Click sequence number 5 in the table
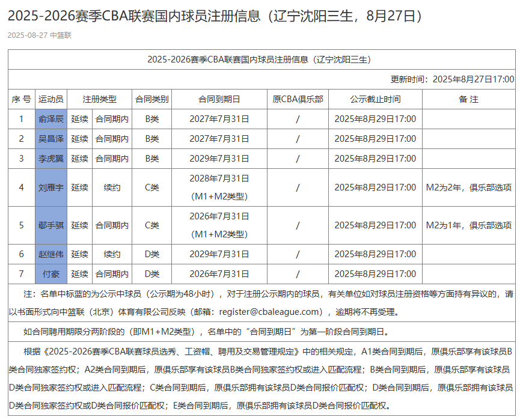 21,225
